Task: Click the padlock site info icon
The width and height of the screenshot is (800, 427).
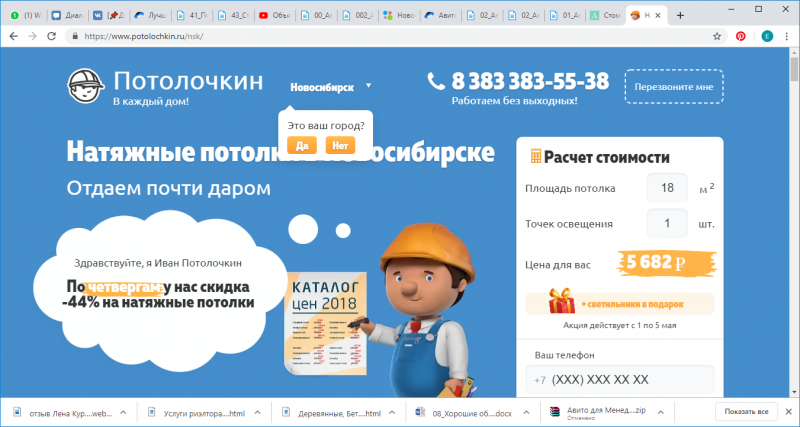Action: [x=76, y=36]
